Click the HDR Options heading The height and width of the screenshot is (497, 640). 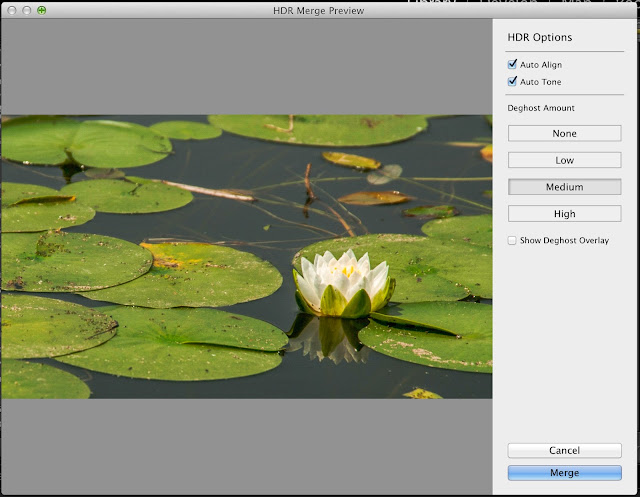tap(540, 37)
